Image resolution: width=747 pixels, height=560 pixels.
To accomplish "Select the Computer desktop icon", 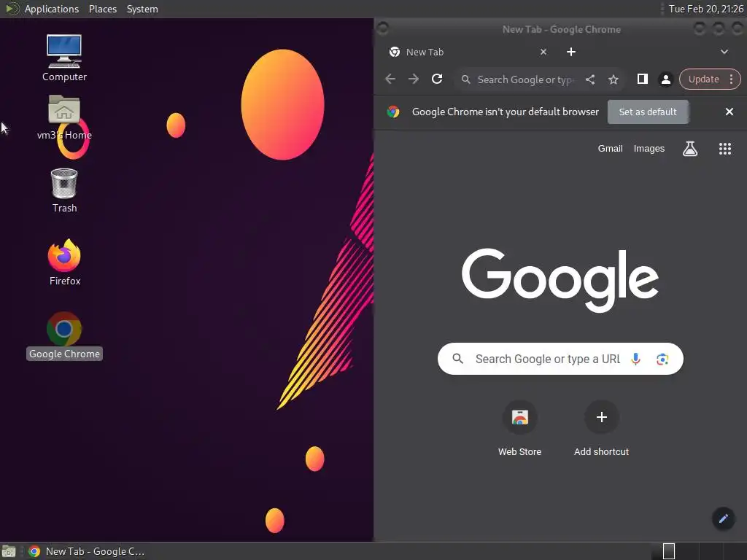I will pos(64,58).
